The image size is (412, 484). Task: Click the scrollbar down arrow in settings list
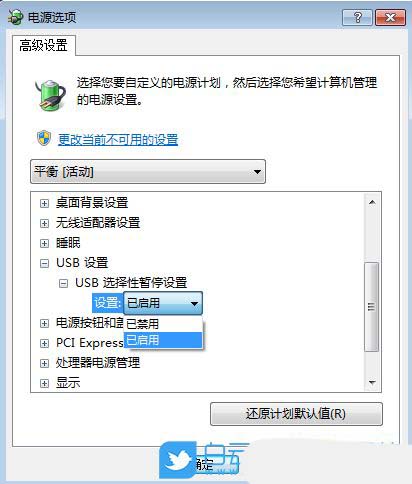[x=372, y=382]
